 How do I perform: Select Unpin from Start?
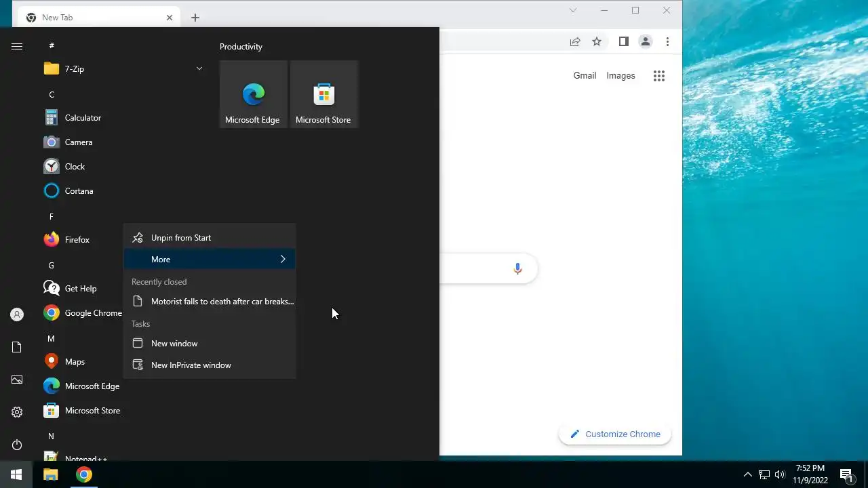[210, 238]
